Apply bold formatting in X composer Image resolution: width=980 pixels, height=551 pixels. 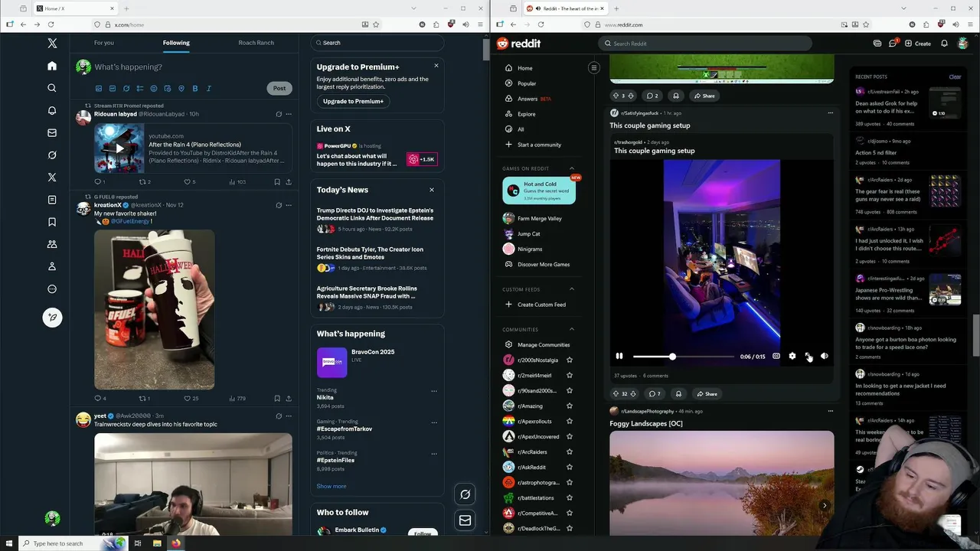[195, 89]
